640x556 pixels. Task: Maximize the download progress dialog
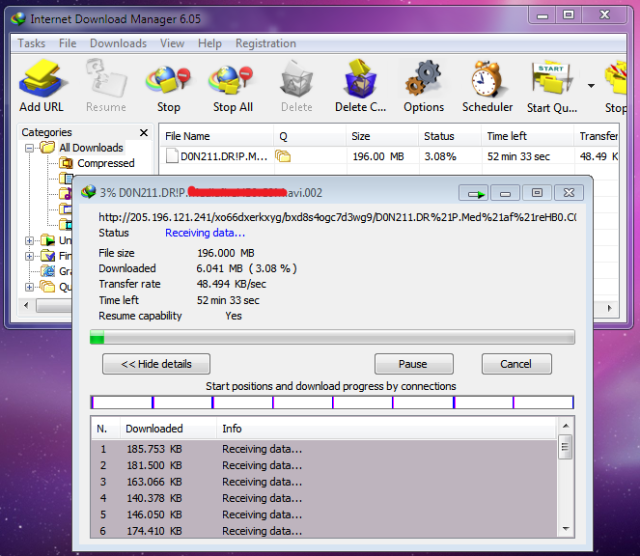click(x=537, y=193)
